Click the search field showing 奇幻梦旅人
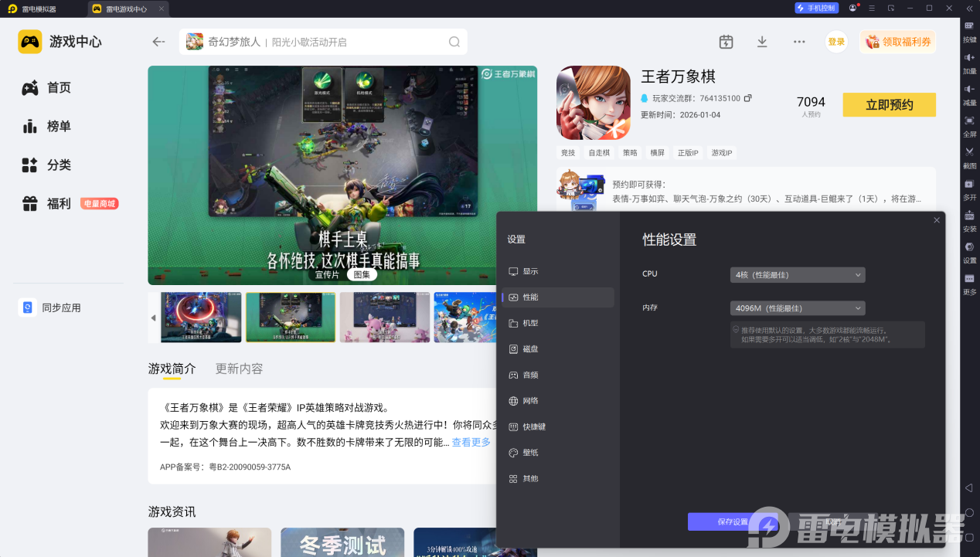This screenshot has width=980, height=557. click(323, 42)
